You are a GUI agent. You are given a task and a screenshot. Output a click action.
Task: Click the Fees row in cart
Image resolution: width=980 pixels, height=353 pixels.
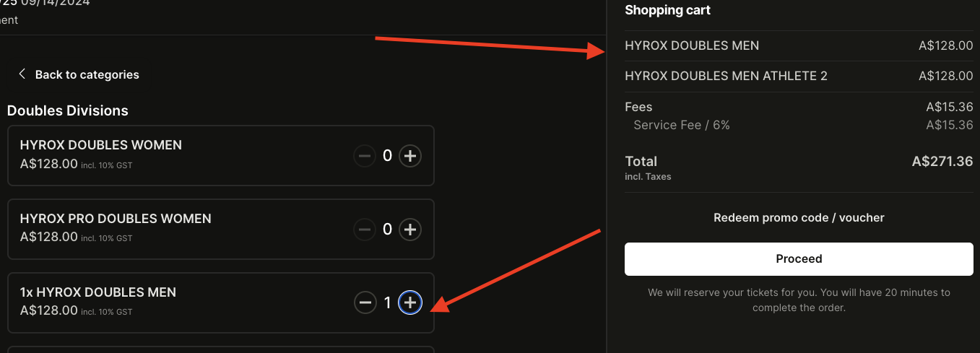click(638, 107)
